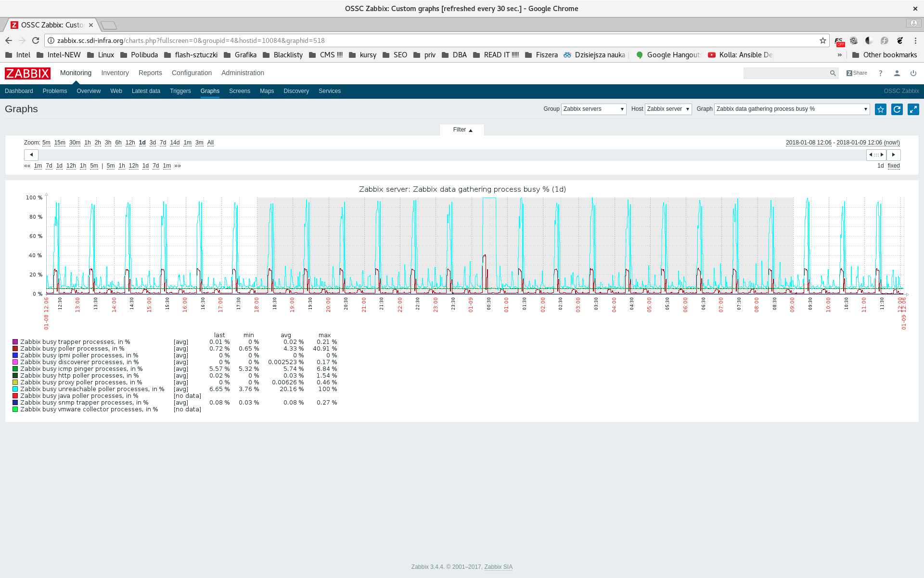Open the Host dropdown
Screen dimensions: 924x578
coord(668,109)
